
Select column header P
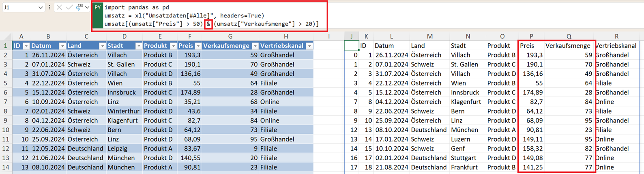pos(531,37)
